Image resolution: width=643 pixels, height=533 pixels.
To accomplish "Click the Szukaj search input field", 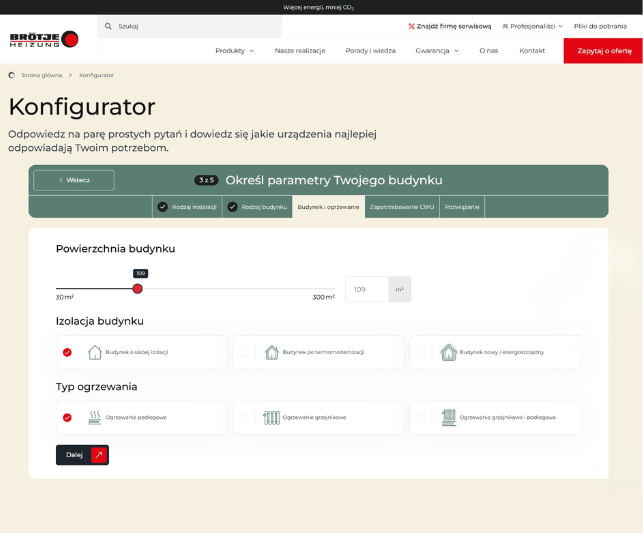I will click(190, 26).
